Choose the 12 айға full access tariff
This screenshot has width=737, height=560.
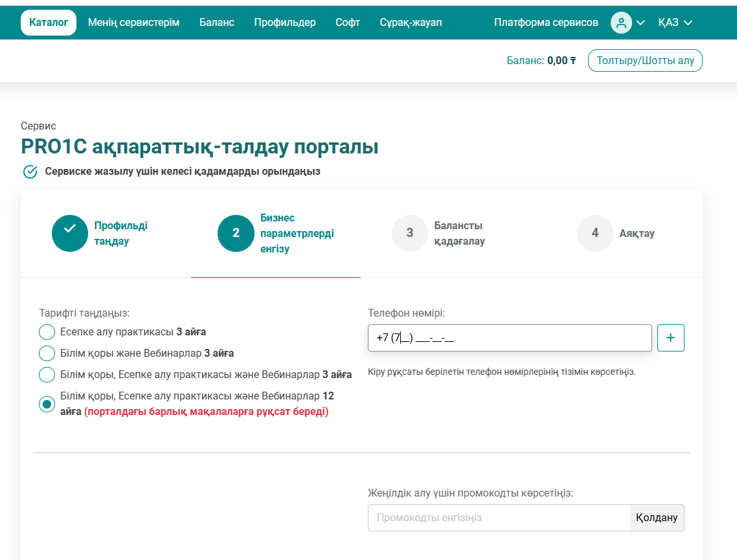pyautogui.click(x=47, y=404)
